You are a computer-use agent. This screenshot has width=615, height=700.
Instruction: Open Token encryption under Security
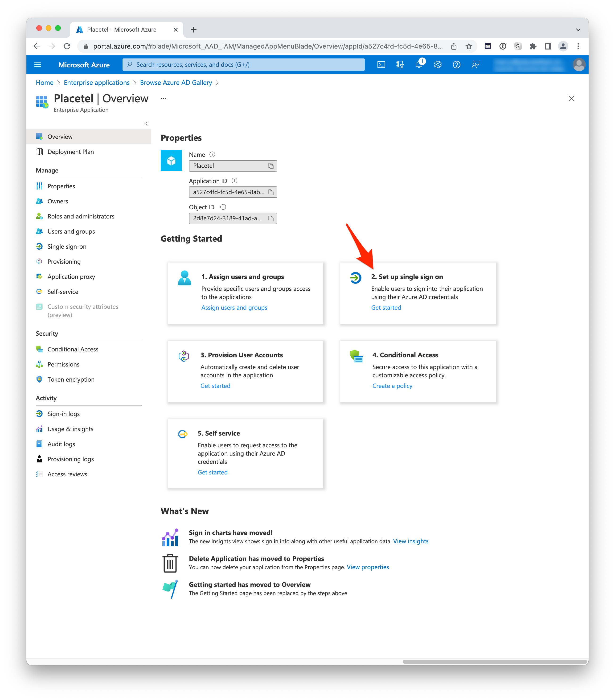tap(71, 379)
